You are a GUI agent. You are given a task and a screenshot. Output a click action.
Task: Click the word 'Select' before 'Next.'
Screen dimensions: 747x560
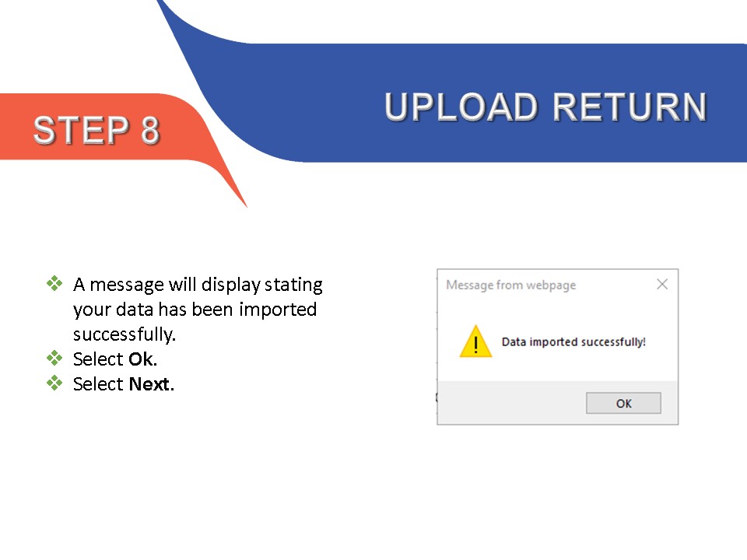click(x=98, y=383)
